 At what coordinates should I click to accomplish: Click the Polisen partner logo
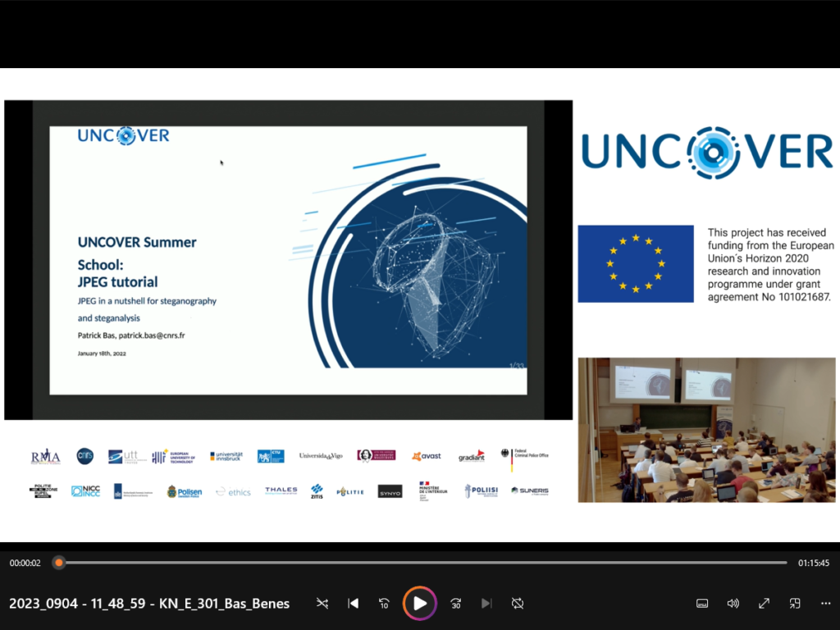coord(185,492)
